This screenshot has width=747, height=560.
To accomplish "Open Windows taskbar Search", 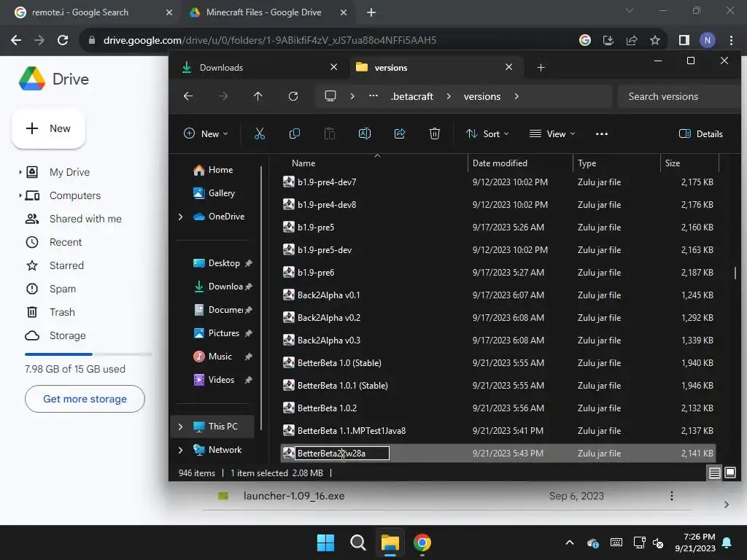I will pos(357,542).
